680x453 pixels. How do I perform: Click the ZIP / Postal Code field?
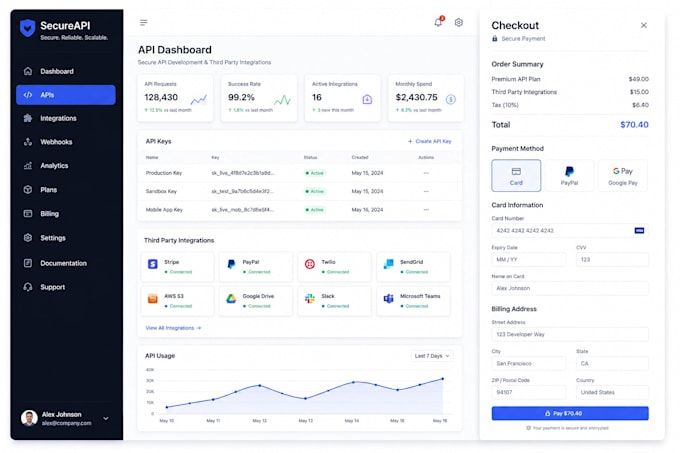click(529, 392)
